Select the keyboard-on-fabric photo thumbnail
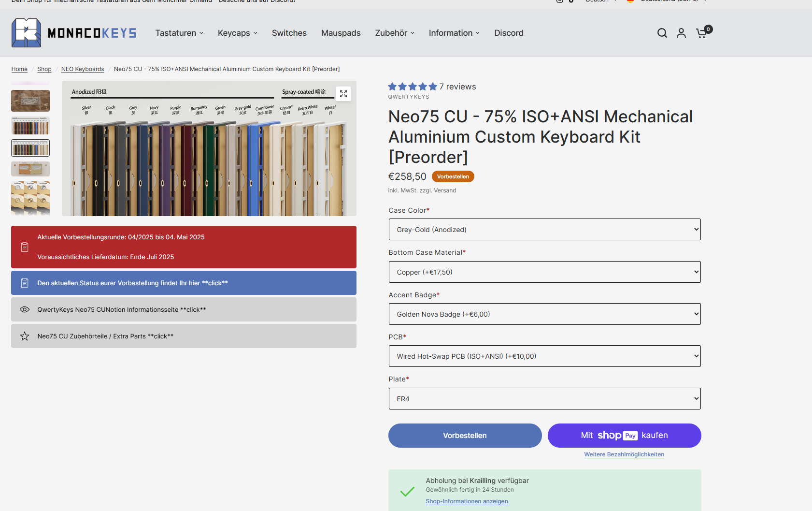This screenshot has width=812, height=511. (x=30, y=101)
